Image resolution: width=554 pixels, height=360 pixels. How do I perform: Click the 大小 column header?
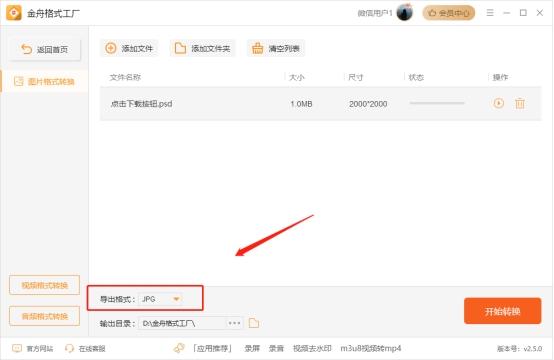tap(296, 77)
